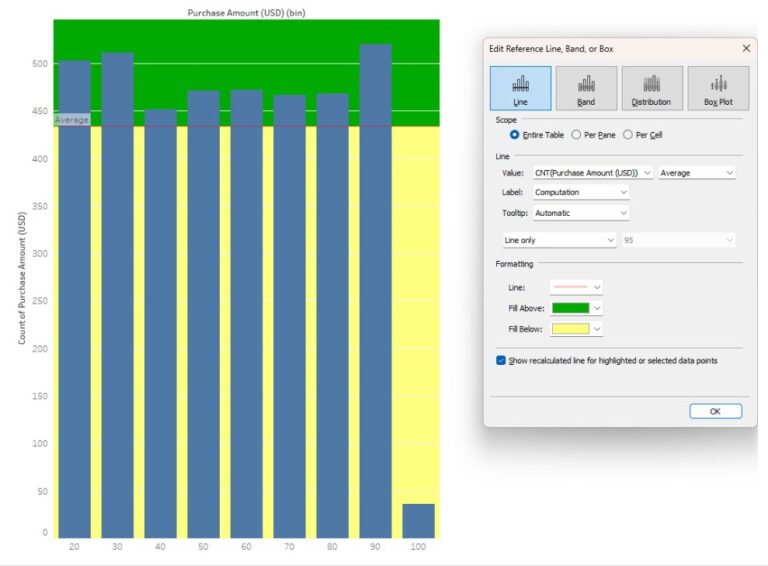Viewport: 768px width, 566px height.
Task: Open the CNT(Purchase Amount (USD)) value dropdown
Action: 593,173
